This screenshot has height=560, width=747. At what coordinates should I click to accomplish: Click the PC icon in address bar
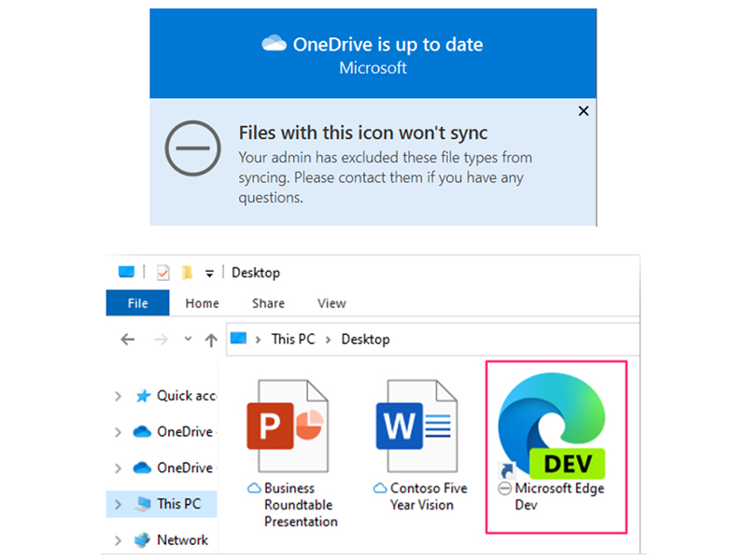coord(238,339)
